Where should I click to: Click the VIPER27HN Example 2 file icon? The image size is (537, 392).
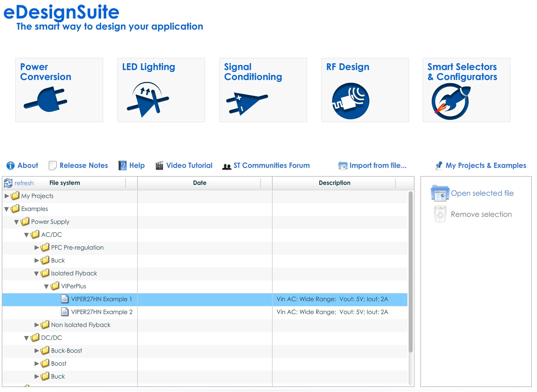[x=65, y=312]
